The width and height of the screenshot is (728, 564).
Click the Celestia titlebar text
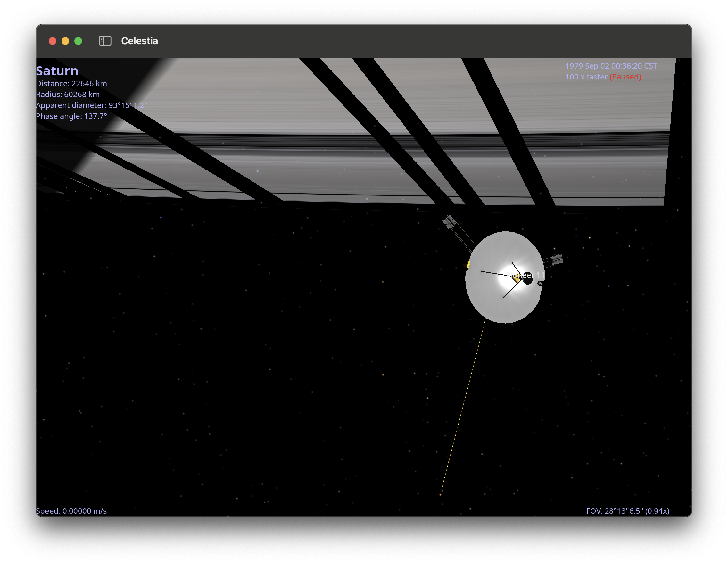pos(139,41)
